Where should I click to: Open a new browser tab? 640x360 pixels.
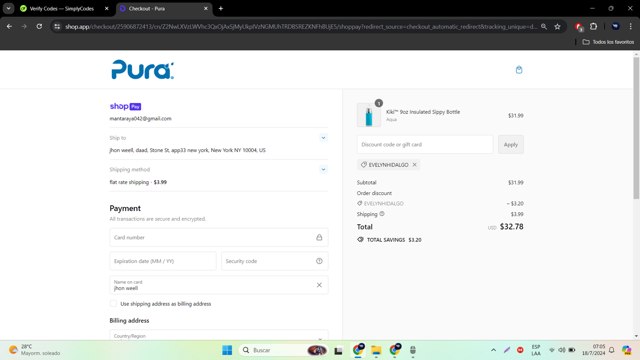(x=221, y=9)
